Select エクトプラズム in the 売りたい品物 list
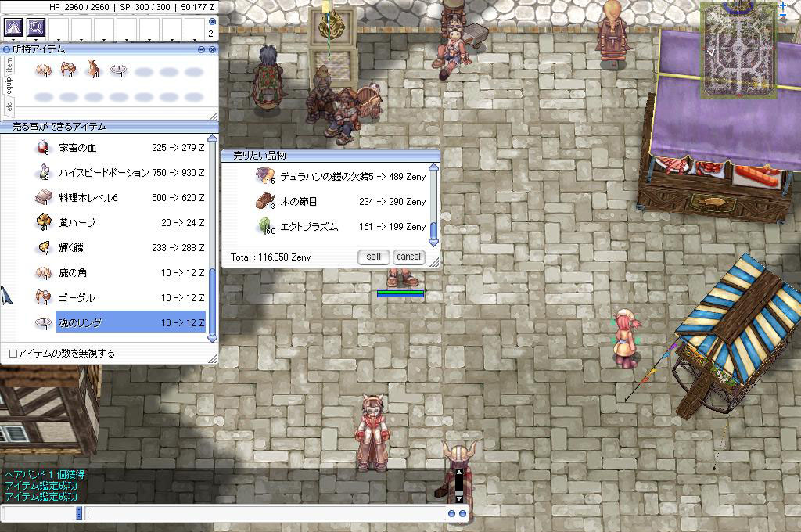801x532 pixels. click(x=340, y=226)
